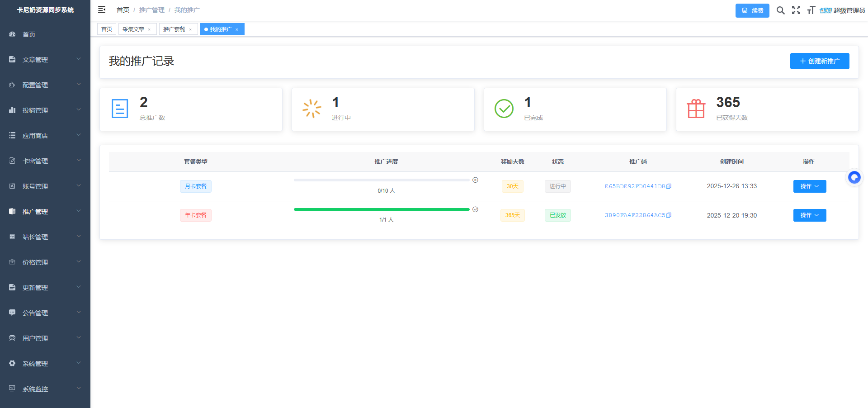Open the font size settings icon

[x=811, y=10]
